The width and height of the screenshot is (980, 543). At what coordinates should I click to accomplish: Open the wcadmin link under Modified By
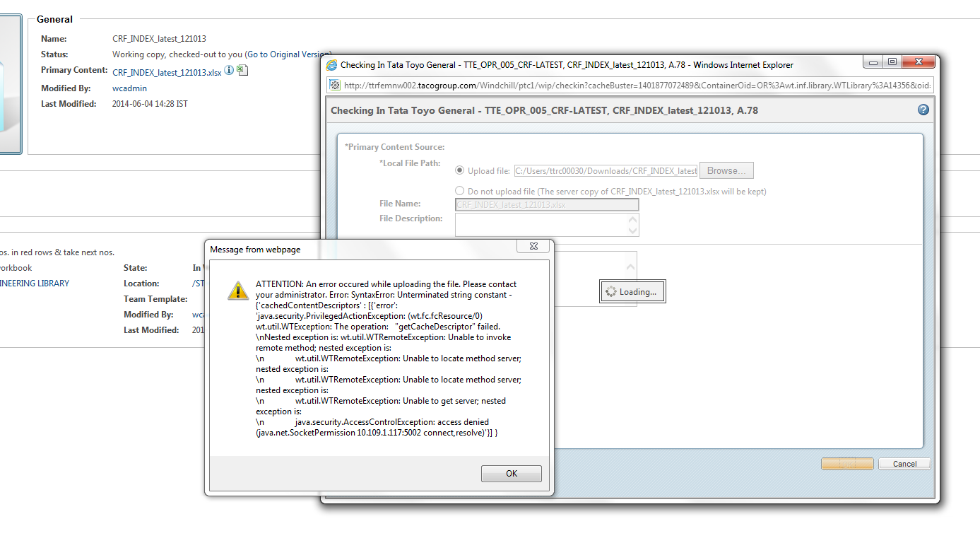(130, 88)
